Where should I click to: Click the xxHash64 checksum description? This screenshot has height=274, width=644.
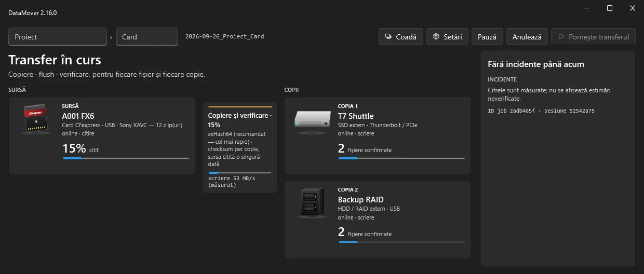237,149
